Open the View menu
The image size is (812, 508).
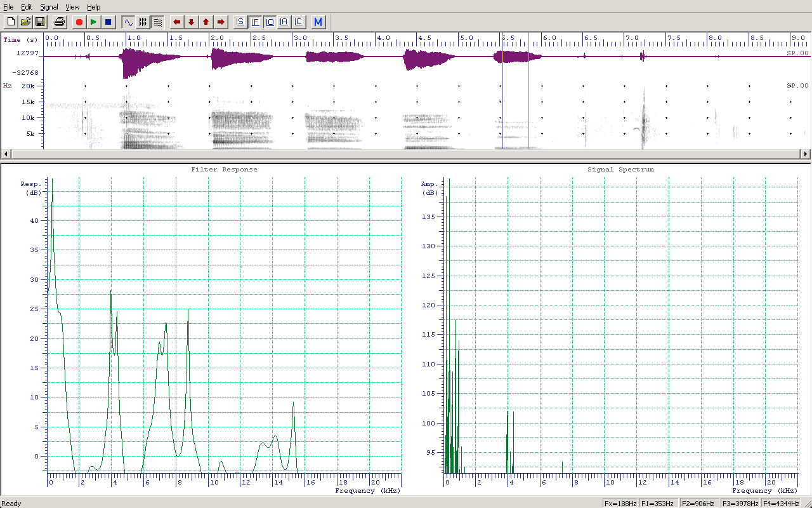coord(72,7)
